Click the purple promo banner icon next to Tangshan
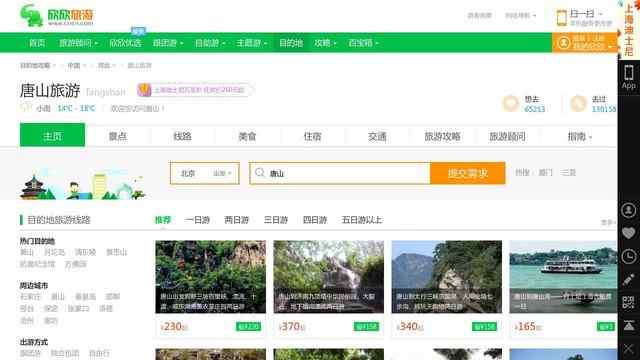 pos(144,90)
